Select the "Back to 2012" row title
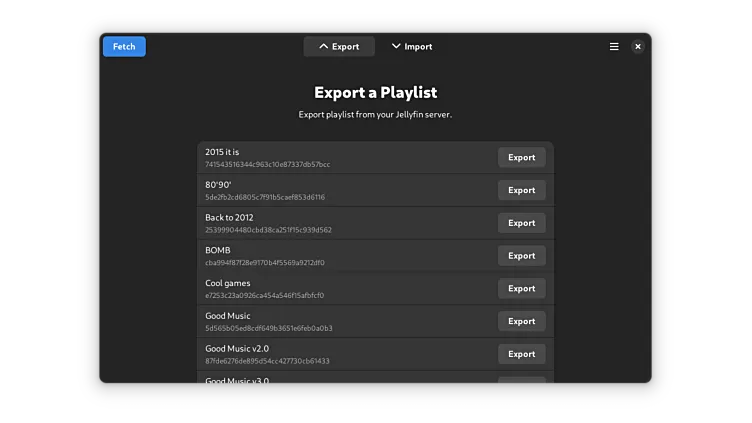The height and width of the screenshot is (423, 752). click(x=230, y=217)
